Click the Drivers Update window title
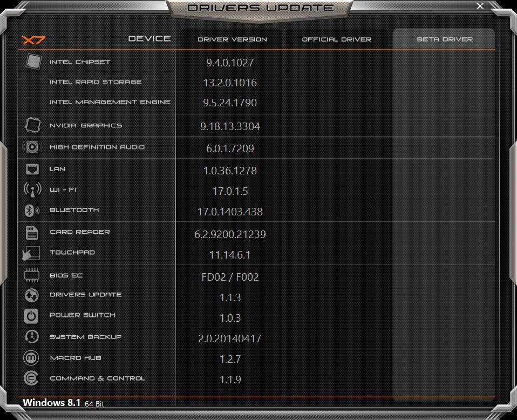This screenshot has width=517, height=420. pyautogui.click(x=260, y=8)
